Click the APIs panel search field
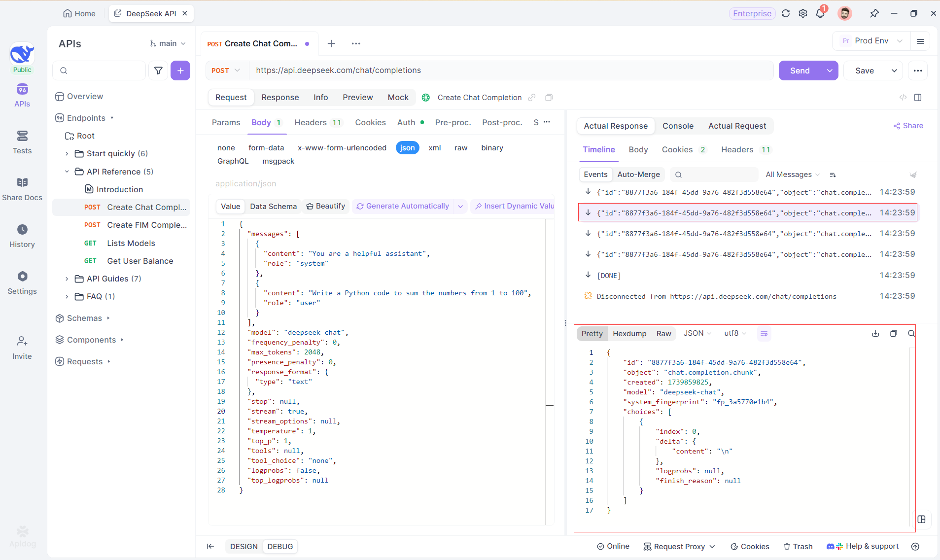 click(99, 70)
